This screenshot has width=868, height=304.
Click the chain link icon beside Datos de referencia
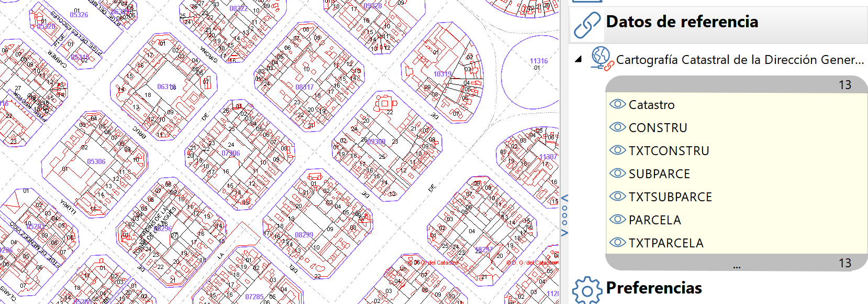586,25
